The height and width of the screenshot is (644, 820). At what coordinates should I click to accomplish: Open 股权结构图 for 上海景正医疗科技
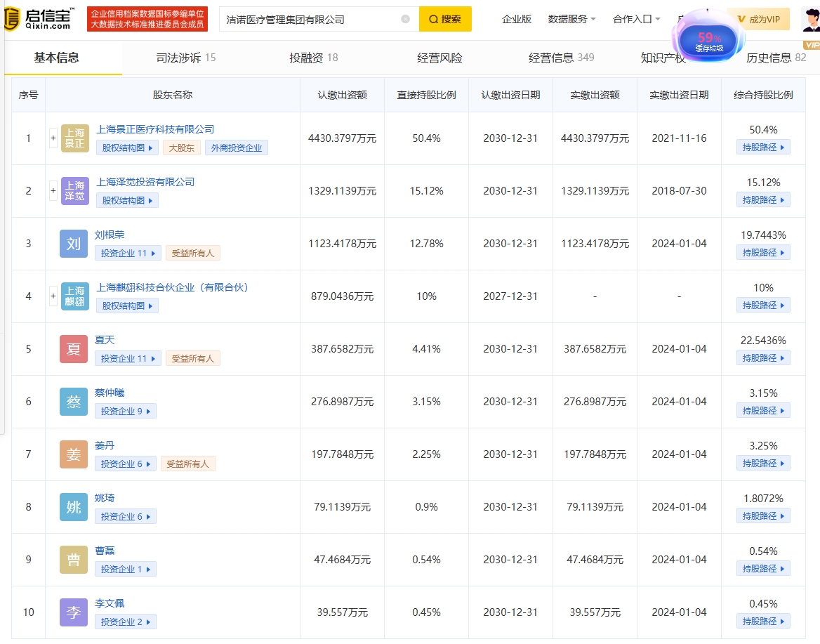(127, 148)
